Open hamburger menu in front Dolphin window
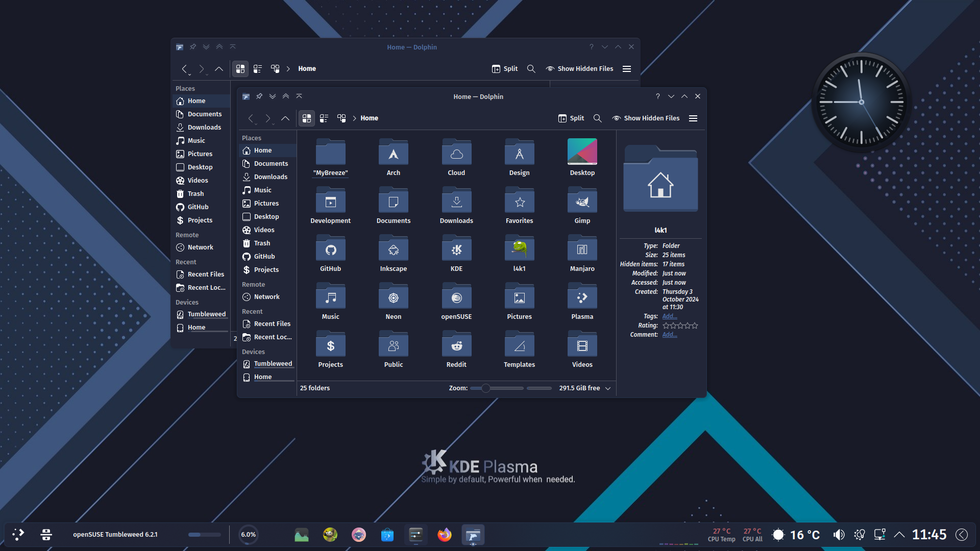 click(693, 118)
